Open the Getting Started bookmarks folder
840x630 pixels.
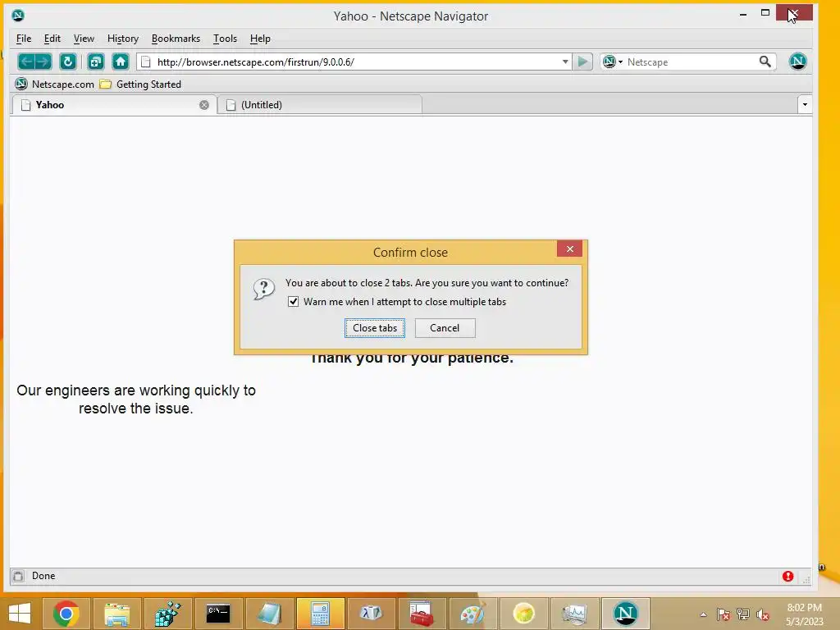(x=141, y=84)
